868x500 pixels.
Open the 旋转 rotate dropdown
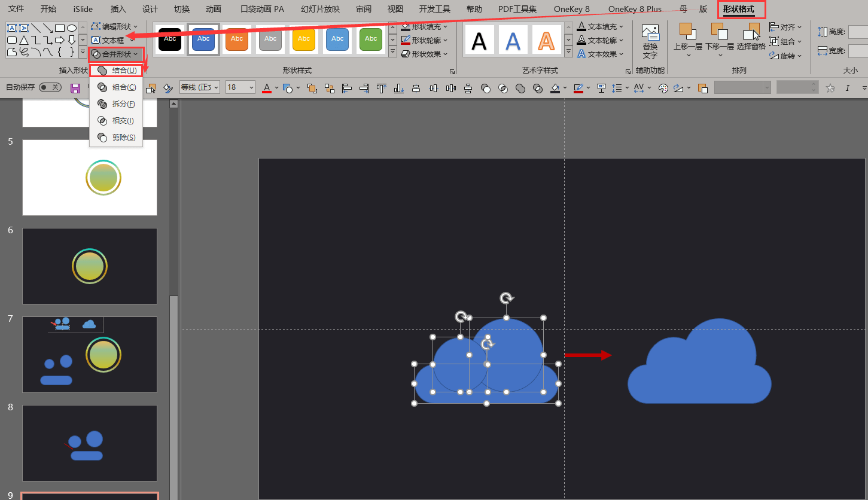[785, 56]
